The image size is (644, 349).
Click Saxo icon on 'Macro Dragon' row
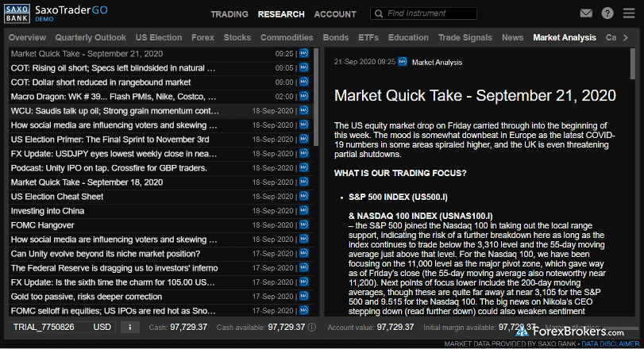(304, 97)
